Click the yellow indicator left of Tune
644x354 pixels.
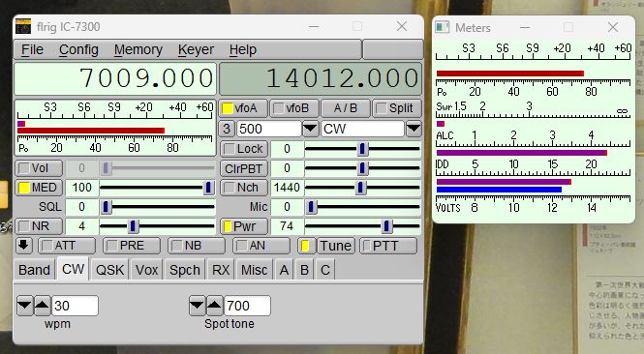[x=306, y=246]
